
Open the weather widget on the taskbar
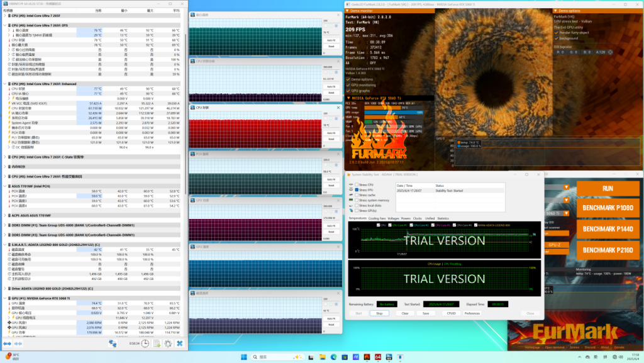click(x=13, y=357)
